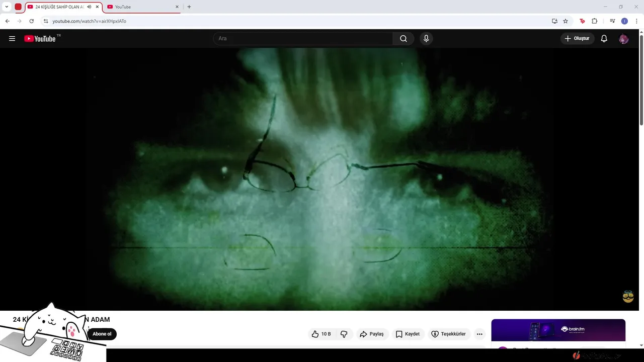Click the video player to pause
The width and height of the screenshot is (644, 362).
coord(319,179)
